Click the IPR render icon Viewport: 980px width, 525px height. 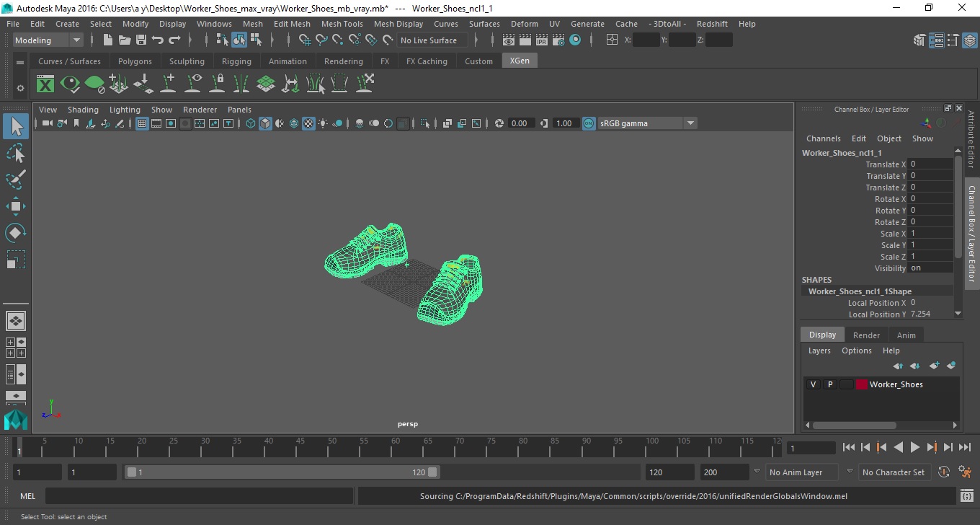tap(543, 40)
